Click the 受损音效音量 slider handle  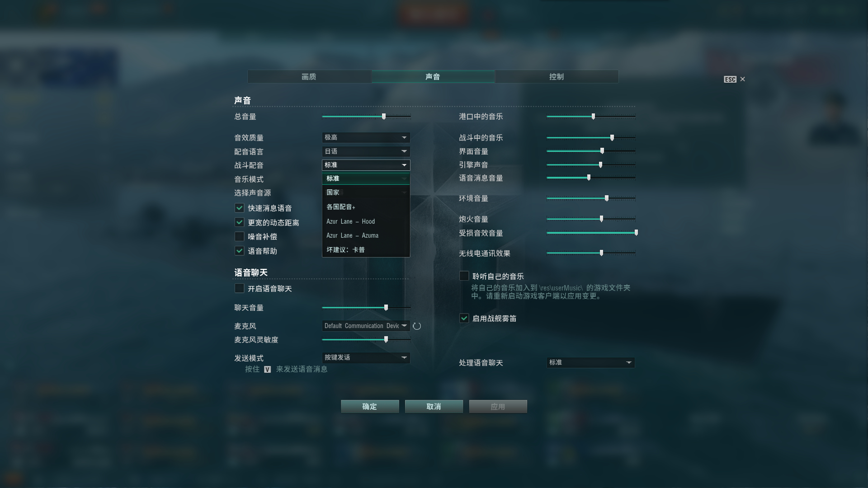(x=636, y=233)
